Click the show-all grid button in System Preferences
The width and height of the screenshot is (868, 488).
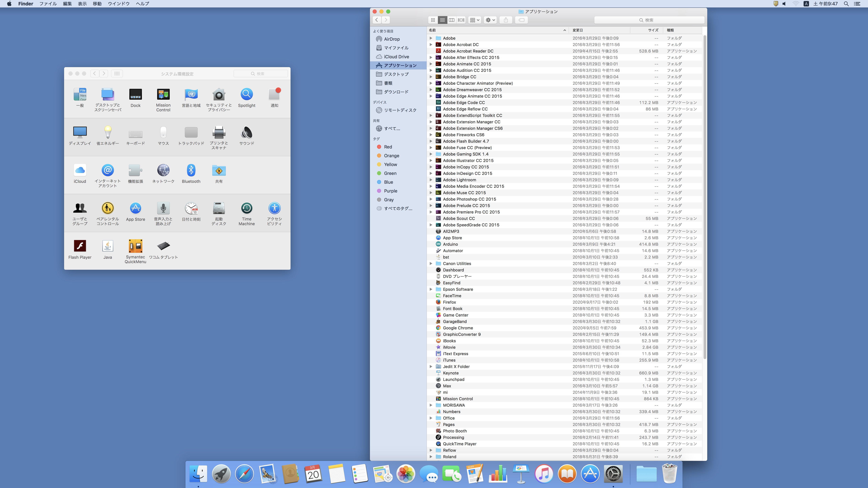point(117,73)
